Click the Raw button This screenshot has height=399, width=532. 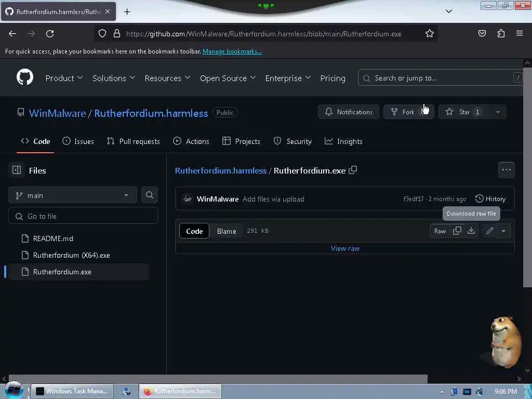tap(440, 231)
